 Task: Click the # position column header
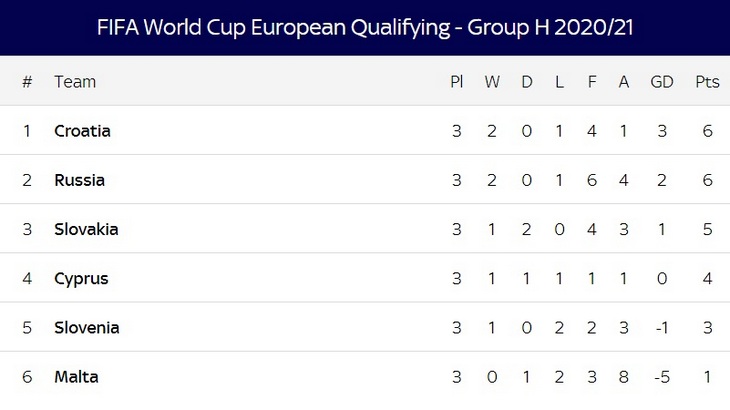pos(27,82)
